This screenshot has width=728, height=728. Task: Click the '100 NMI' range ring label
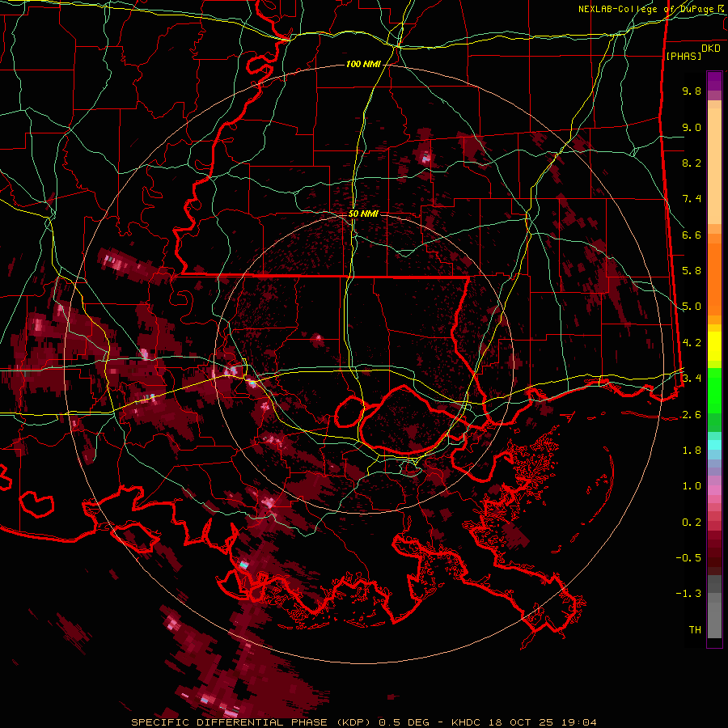click(x=363, y=64)
